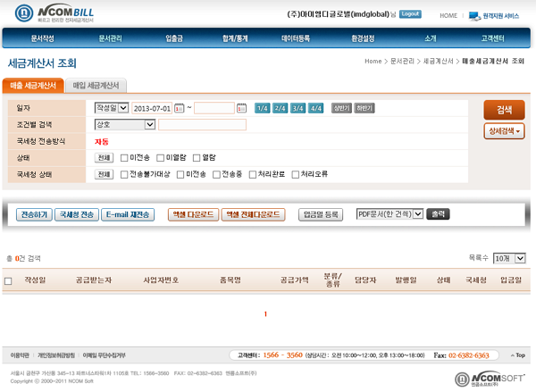Enable the 처리완료 checkbox
The width and height of the screenshot is (536, 392).
pyautogui.click(x=253, y=174)
